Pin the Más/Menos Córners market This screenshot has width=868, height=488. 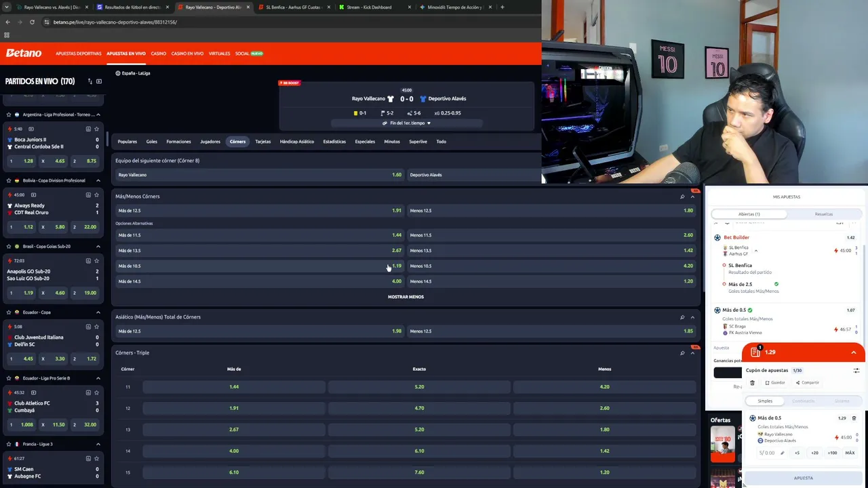click(682, 197)
